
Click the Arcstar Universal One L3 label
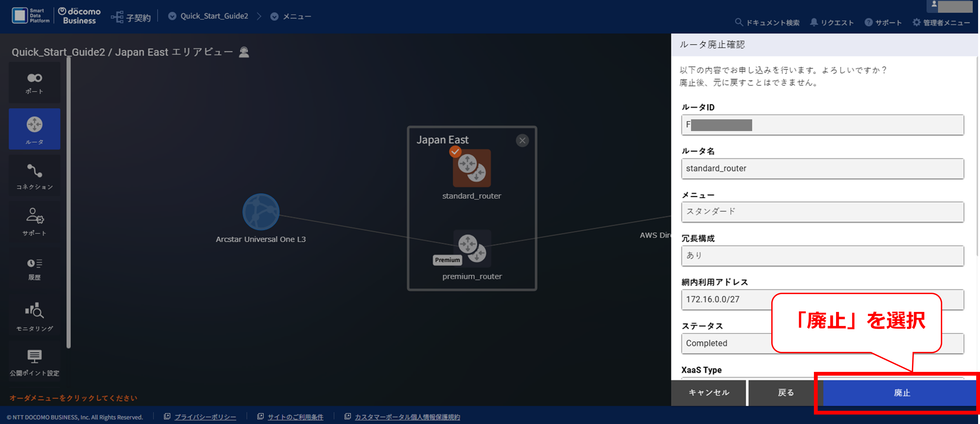pyautogui.click(x=261, y=239)
